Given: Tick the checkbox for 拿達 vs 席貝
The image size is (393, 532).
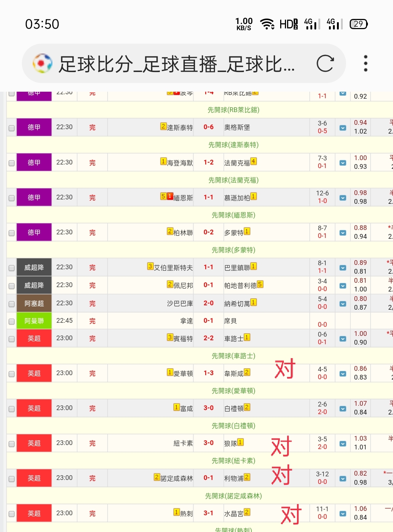Looking at the screenshot, I should coord(12,321).
